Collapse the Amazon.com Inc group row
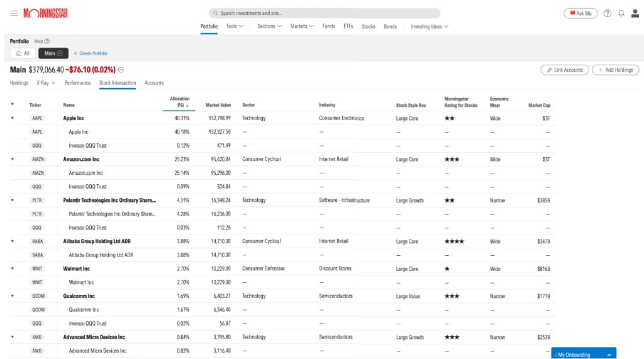The width and height of the screenshot is (644, 359). [x=13, y=159]
